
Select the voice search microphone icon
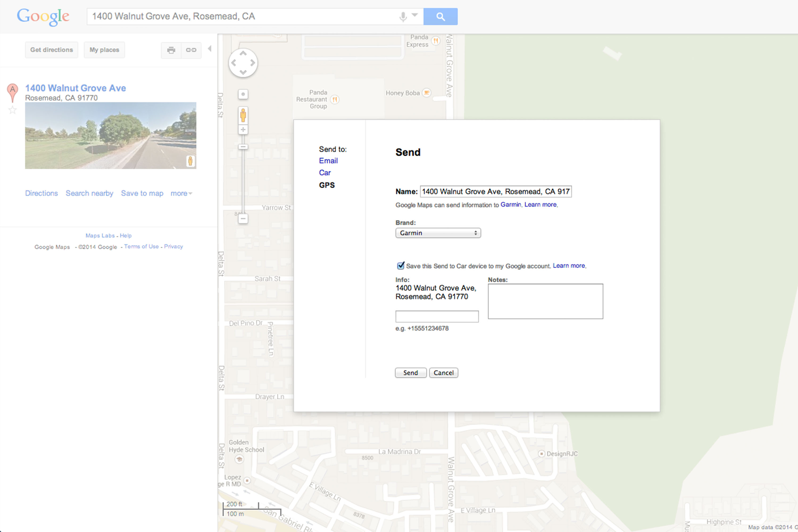tap(402, 16)
